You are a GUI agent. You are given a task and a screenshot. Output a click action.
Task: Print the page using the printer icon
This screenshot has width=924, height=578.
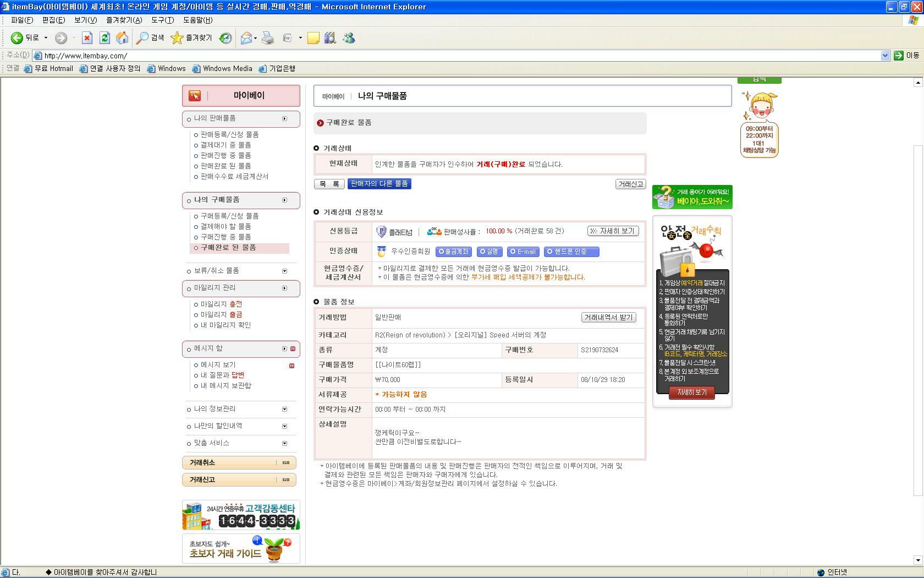268,38
